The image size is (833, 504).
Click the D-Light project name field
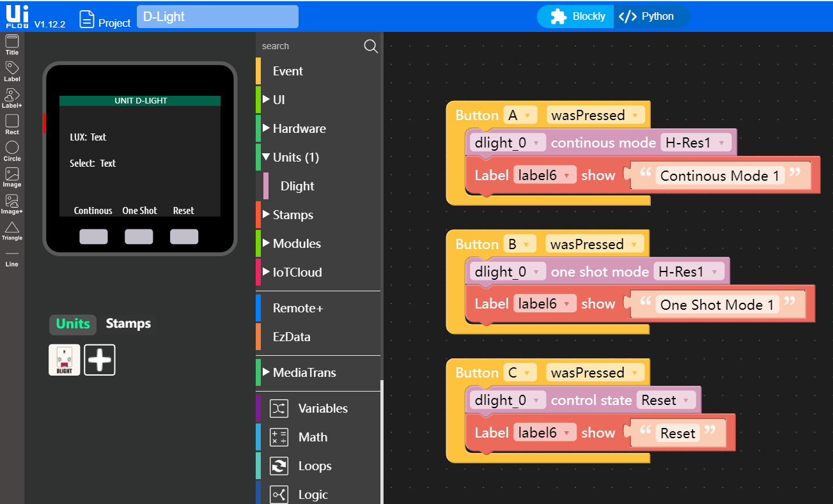217,17
